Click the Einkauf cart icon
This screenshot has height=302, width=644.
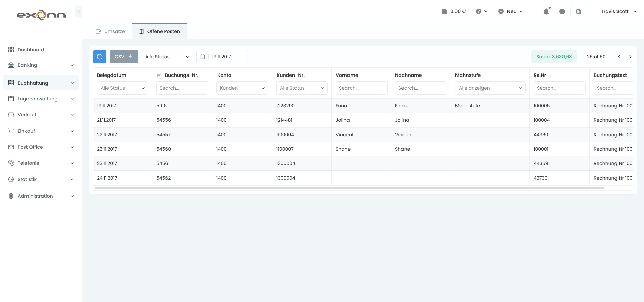tap(11, 131)
